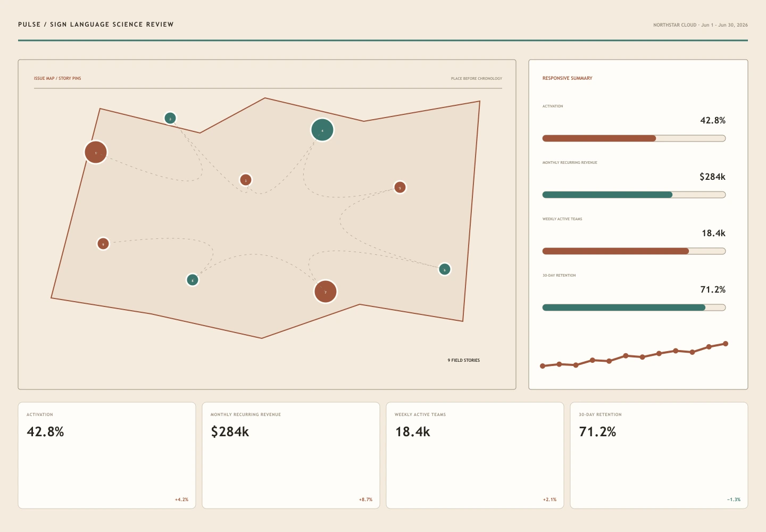
Task: Click "30-Day Retention" label in the bottom card
Action: click(x=600, y=414)
